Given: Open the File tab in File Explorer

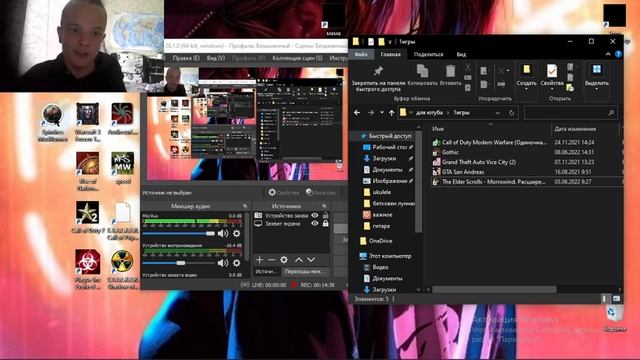Looking at the screenshot, I should click(361, 54).
